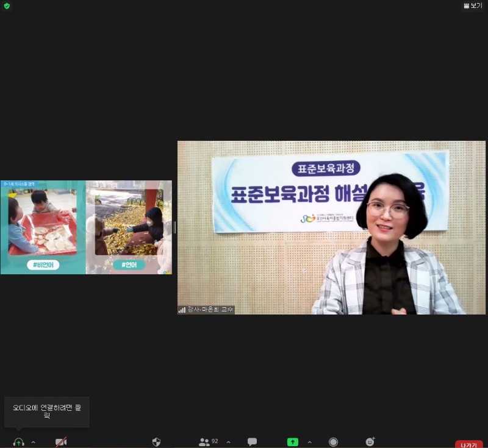Open the Chat bubble panel
Screen dimensions: 488x448
coord(252,442)
